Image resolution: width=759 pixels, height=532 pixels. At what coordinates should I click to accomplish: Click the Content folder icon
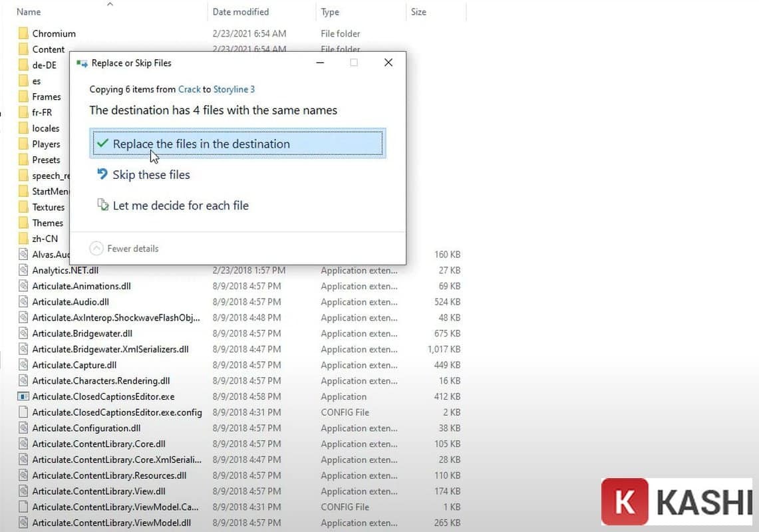23,49
